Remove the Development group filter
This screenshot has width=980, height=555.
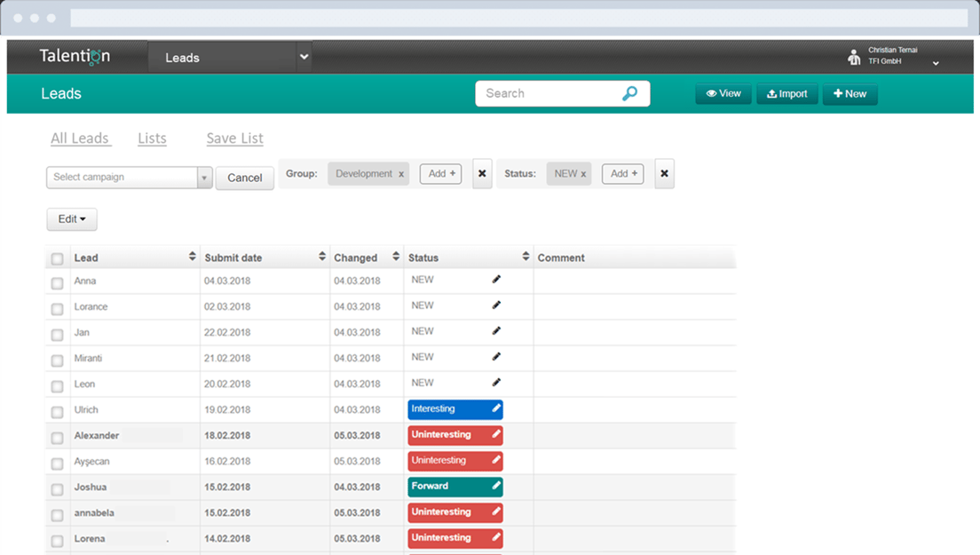[401, 173]
